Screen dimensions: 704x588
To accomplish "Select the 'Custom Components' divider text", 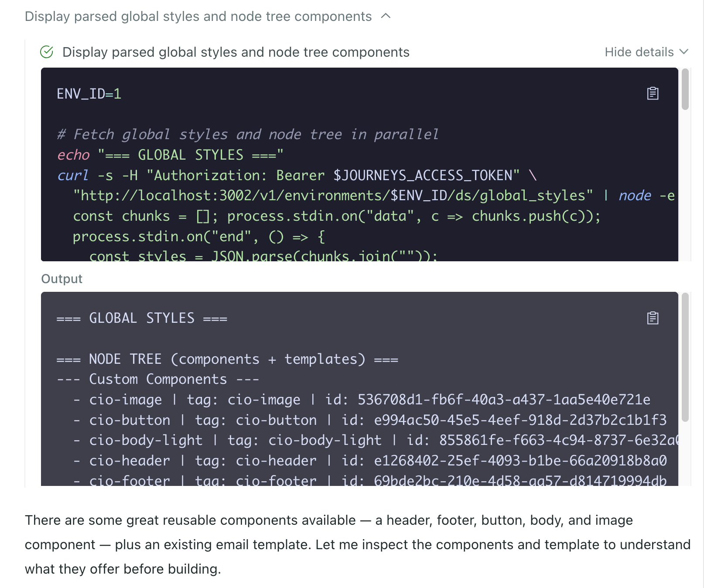I will (x=157, y=379).
